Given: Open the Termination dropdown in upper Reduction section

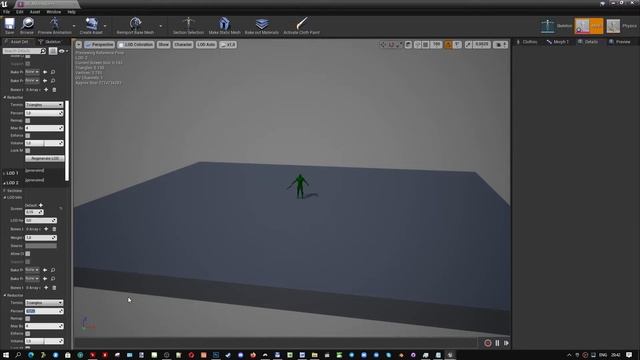Looking at the screenshot, I should tap(44, 105).
